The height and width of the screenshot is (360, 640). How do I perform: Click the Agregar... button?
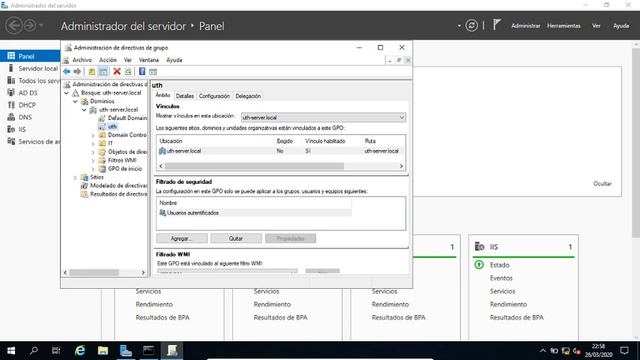click(182, 238)
